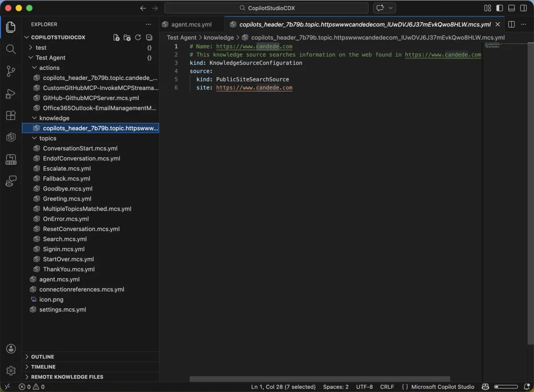Click knowledge in the editor breadcrumb
Image resolution: width=534 pixels, height=392 pixels.
pyautogui.click(x=218, y=37)
